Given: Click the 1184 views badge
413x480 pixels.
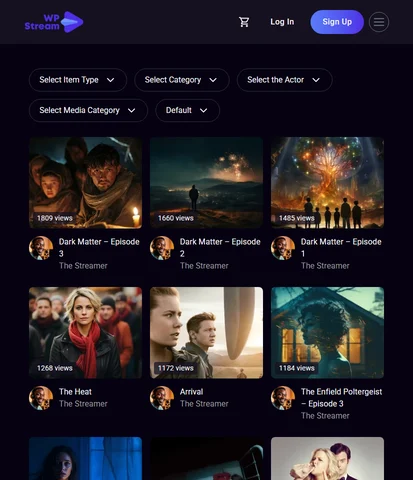Looking at the screenshot, I should (297, 368).
